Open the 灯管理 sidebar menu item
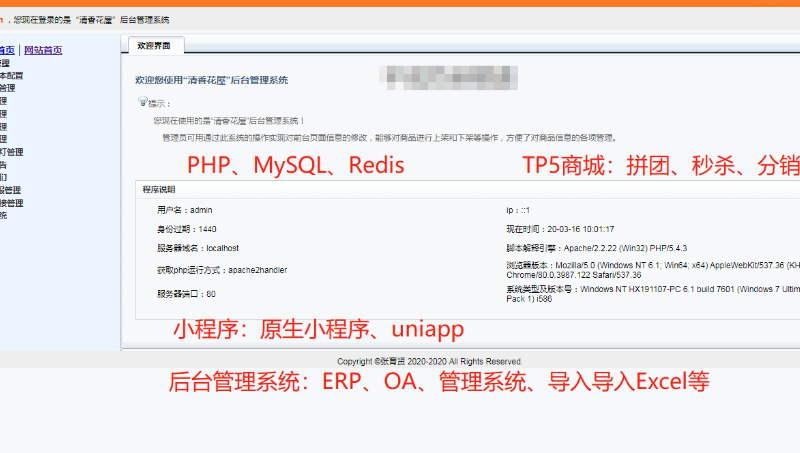The height and width of the screenshot is (453, 800). [11, 152]
